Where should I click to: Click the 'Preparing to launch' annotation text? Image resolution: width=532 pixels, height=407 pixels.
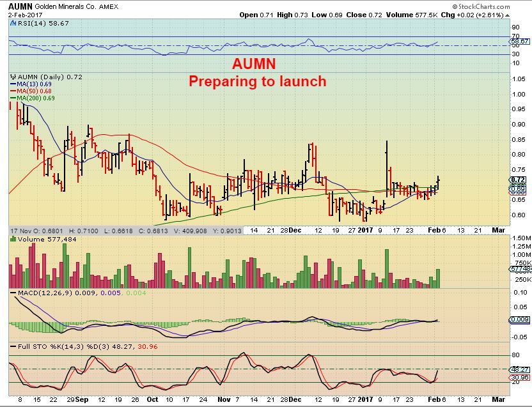tap(258, 81)
